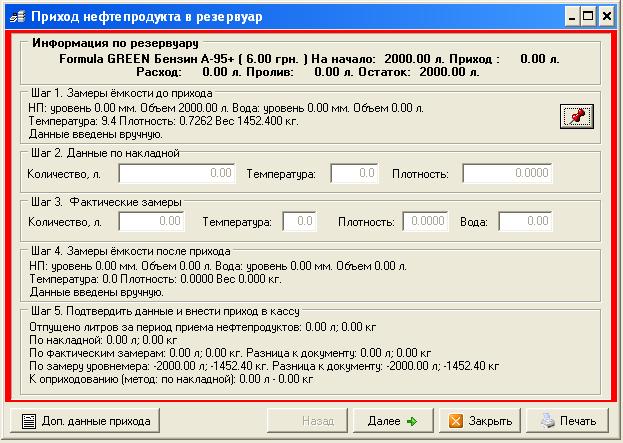
Task: Focus Шаг 2 Количество, л. input field
Action: click(177, 173)
